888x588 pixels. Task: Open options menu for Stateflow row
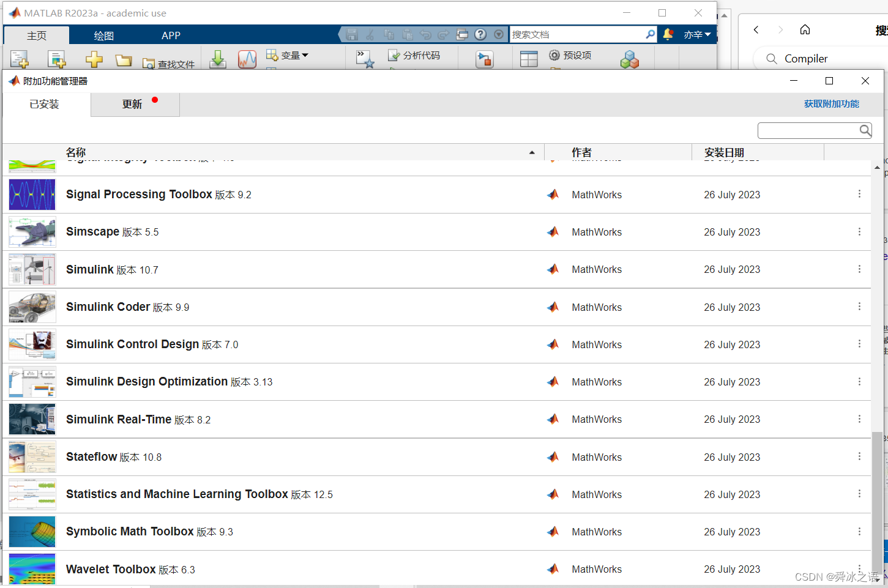click(859, 456)
